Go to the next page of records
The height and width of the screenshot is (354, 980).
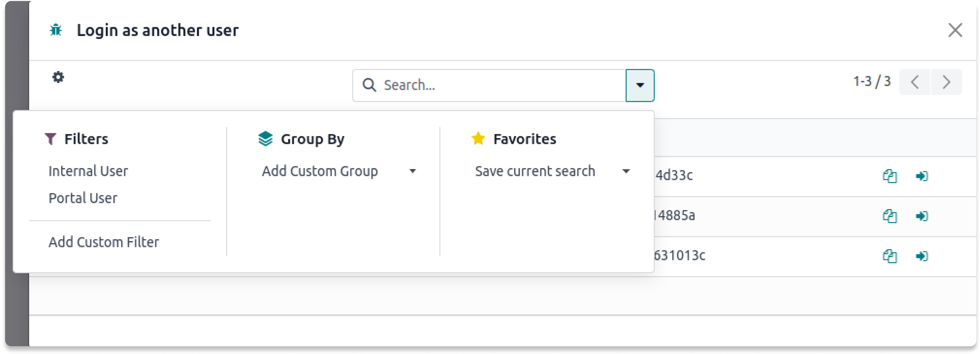pyautogui.click(x=946, y=82)
